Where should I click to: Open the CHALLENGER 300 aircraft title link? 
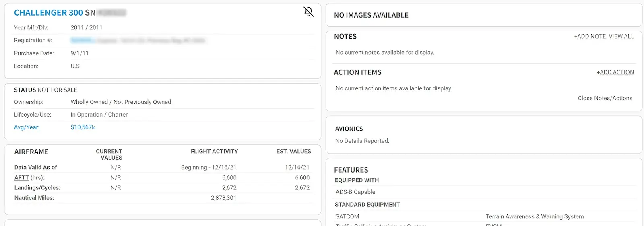(48, 13)
